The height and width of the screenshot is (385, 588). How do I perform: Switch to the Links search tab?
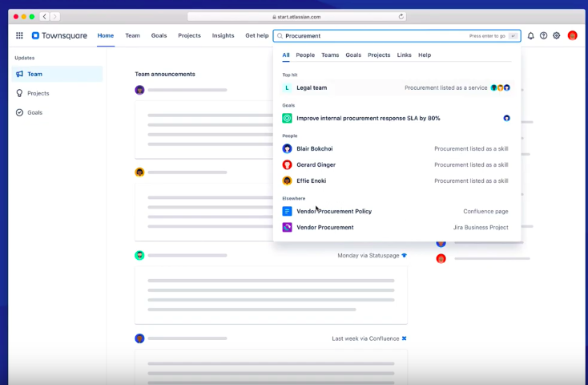405,55
